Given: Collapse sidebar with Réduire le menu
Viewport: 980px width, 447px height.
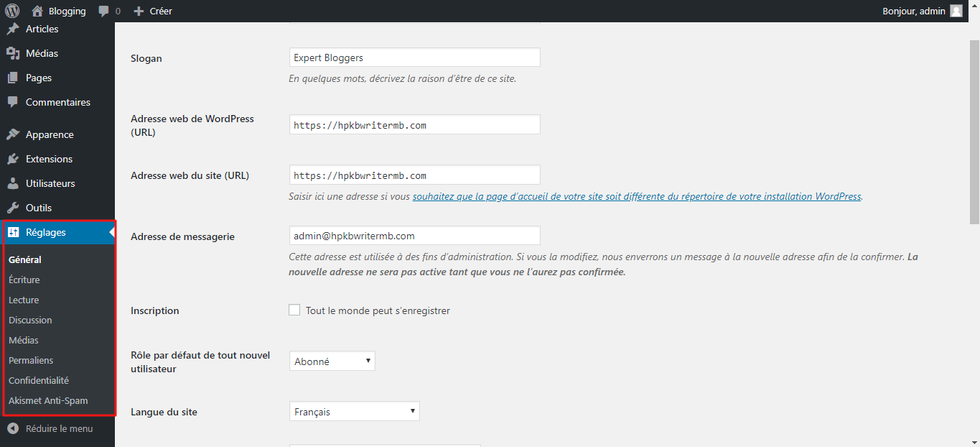Looking at the screenshot, I should 50,428.
